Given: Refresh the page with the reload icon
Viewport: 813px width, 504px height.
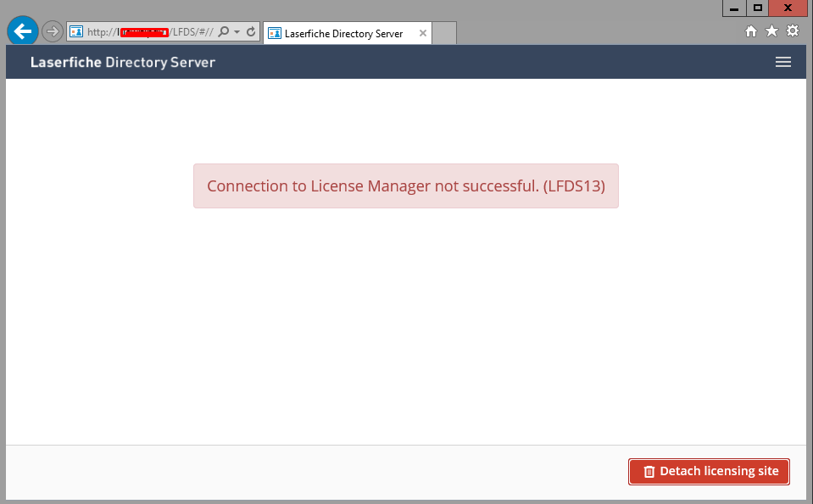Looking at the screenshot, I should 251,31.
